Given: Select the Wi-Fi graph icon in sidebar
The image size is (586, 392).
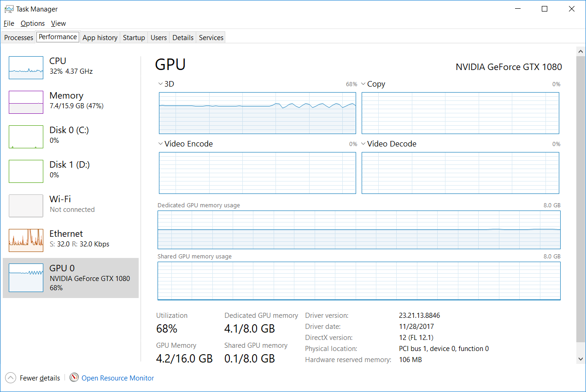Looking at the screenshot, I should [x=26, y=206].
